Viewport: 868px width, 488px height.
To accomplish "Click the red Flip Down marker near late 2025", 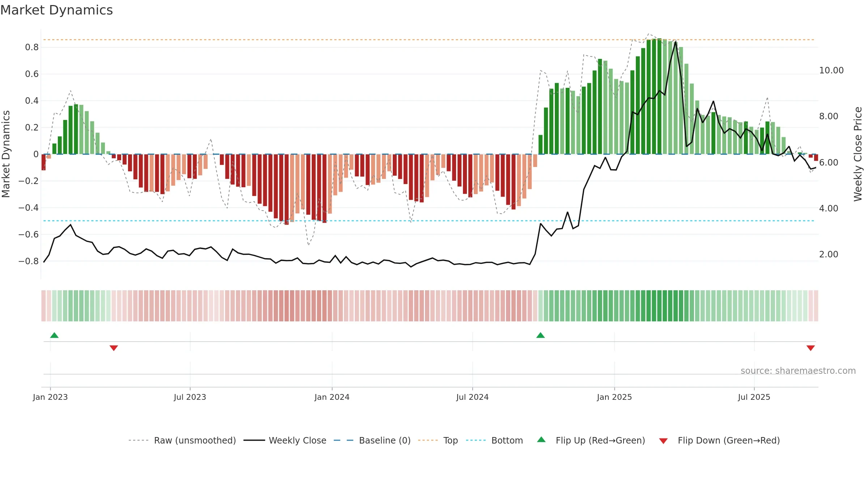I will click(810, 348).
